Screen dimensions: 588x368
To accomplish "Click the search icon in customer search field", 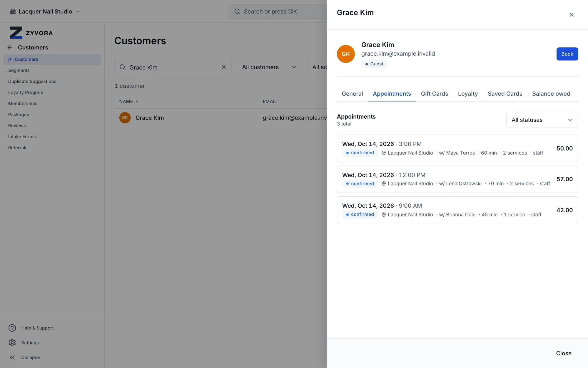I will [123, 67].
